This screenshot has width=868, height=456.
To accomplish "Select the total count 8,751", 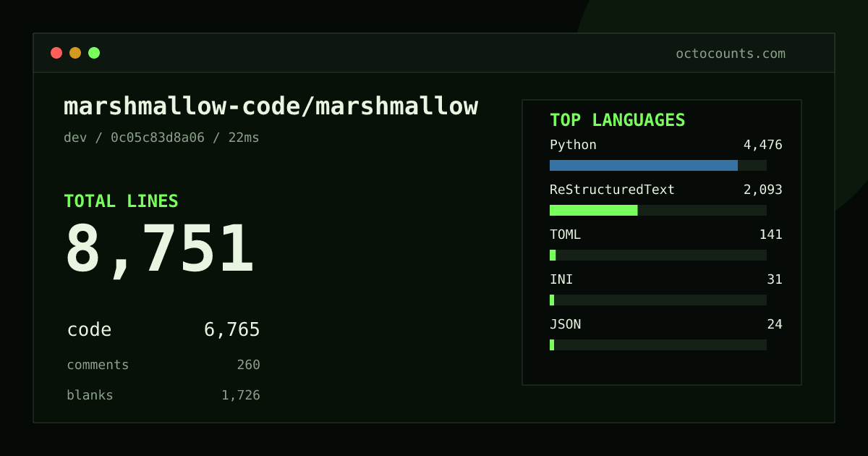I will [x=160, y=250].
